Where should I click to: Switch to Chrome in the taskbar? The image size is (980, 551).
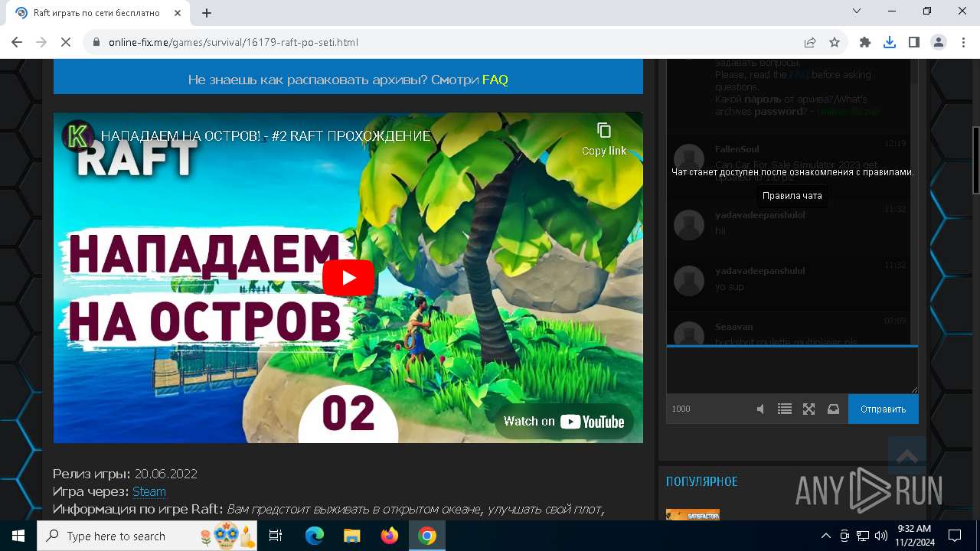click(x=427, y=536)
